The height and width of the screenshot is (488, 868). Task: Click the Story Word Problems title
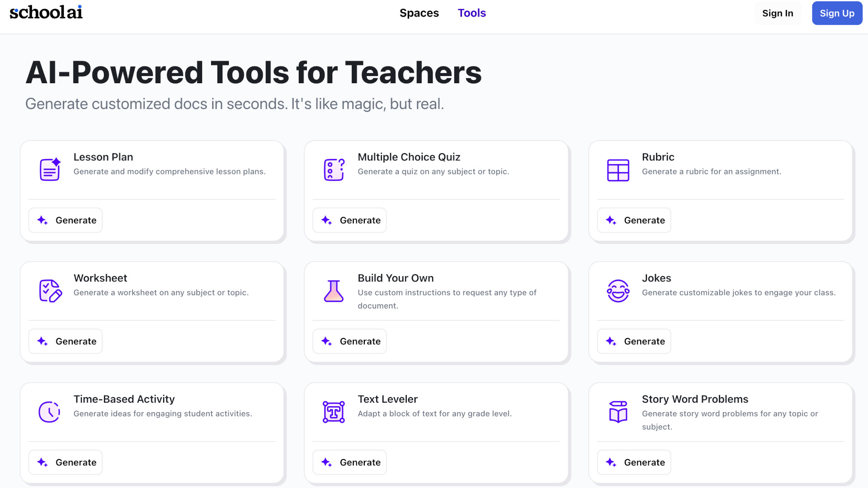(695, 399)
